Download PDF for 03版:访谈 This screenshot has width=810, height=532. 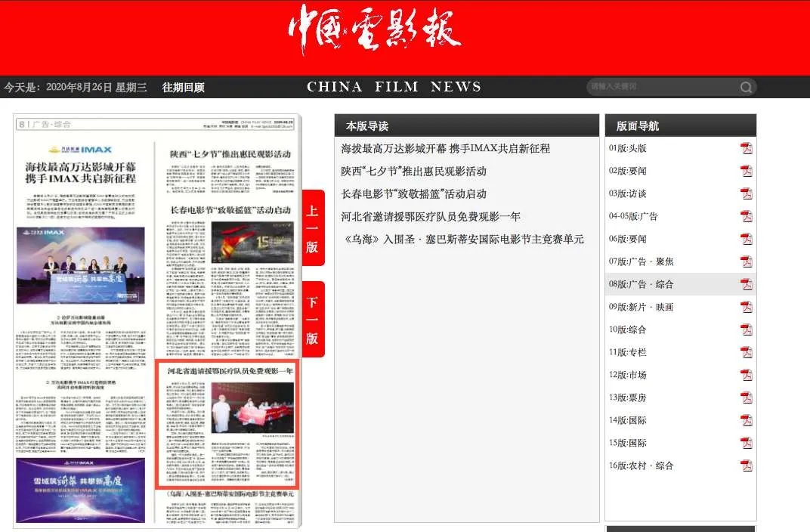coord(746,193)
